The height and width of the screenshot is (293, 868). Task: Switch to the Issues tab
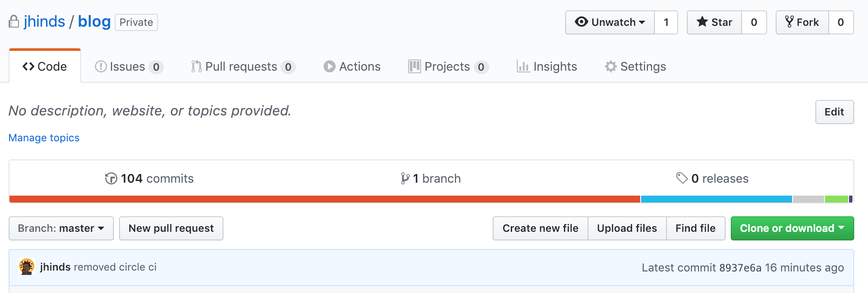[128, 67]
